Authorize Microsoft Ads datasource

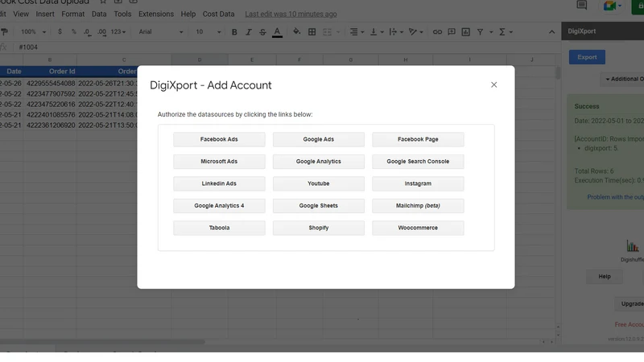pyautogui.click(x=219, y=162)
